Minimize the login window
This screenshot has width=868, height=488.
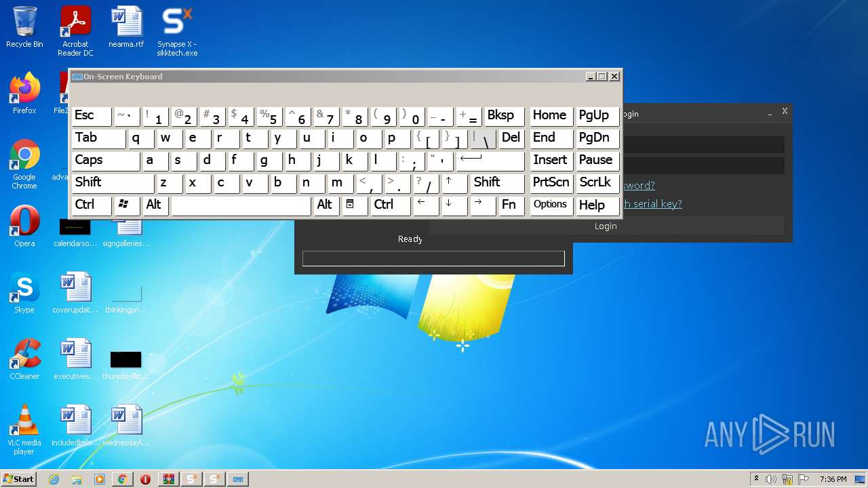(x=770, y=113)
